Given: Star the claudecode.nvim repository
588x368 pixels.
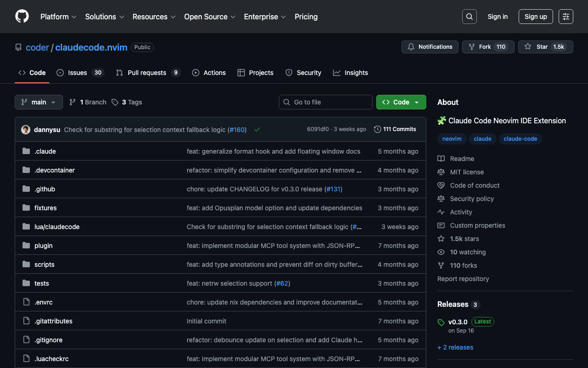Looking at the screenshot, I should (x=545, y=47).
